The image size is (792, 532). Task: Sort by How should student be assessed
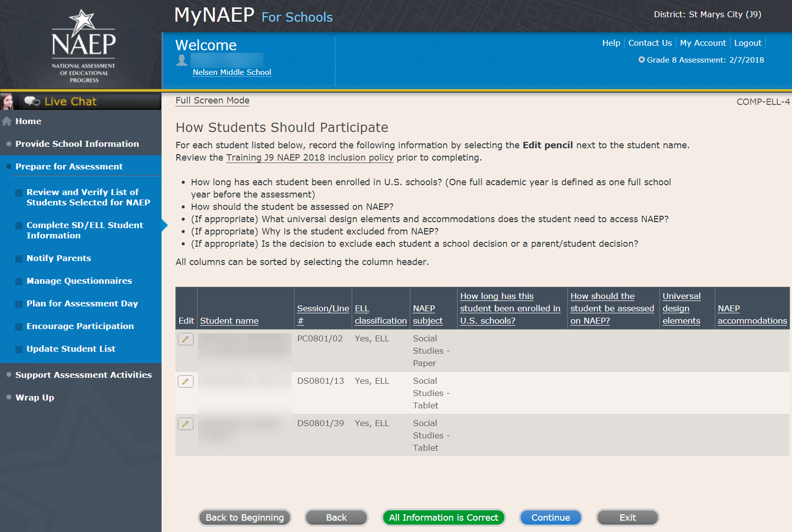tap(612, 308)
